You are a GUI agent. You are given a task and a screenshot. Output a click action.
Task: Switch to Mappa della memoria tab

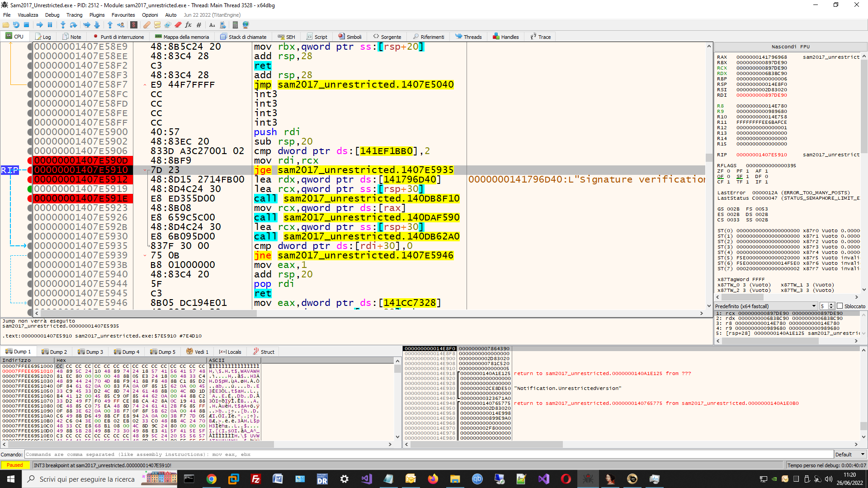pos(182,37)
